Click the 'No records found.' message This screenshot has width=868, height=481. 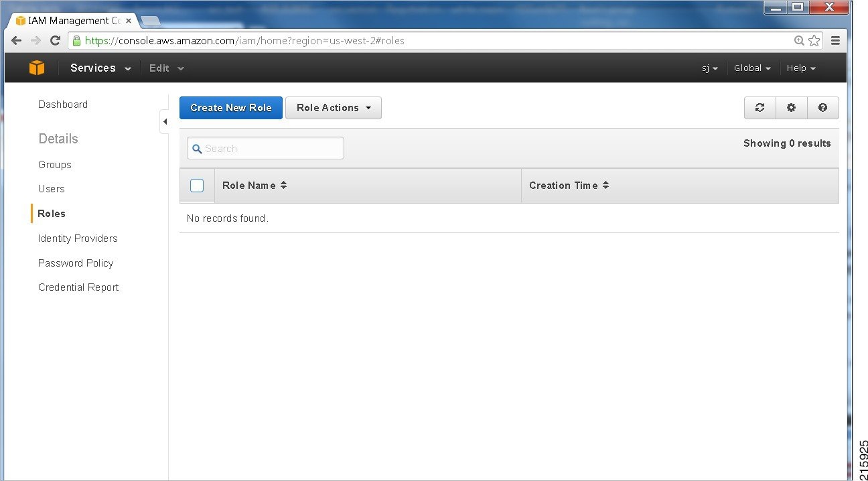tap(227, 218)
